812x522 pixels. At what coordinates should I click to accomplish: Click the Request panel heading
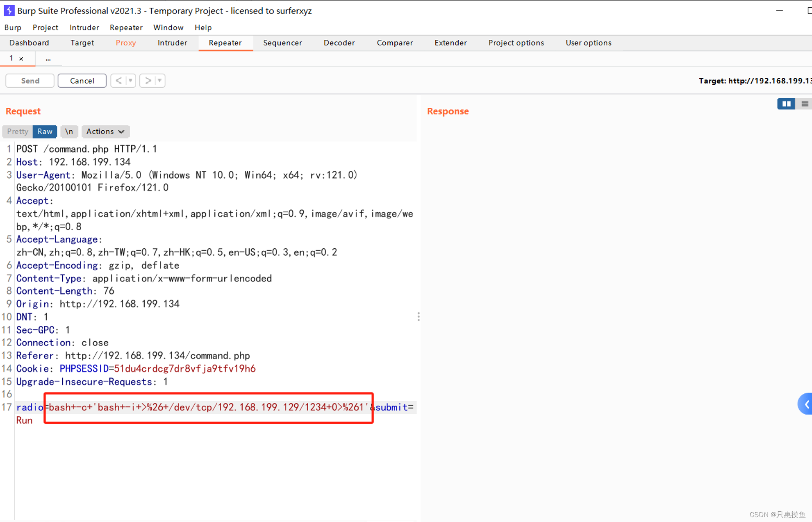pyautogui.click(x=23, y=111)
